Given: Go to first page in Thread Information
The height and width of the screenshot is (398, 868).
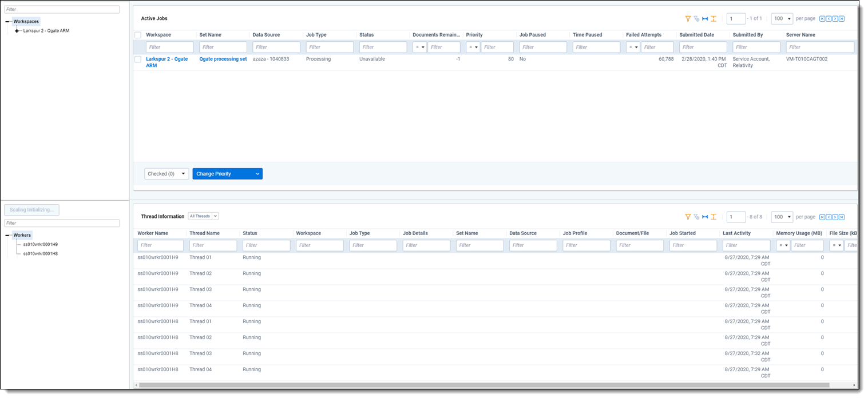Looking at the screenshot, I should [822, 217].
